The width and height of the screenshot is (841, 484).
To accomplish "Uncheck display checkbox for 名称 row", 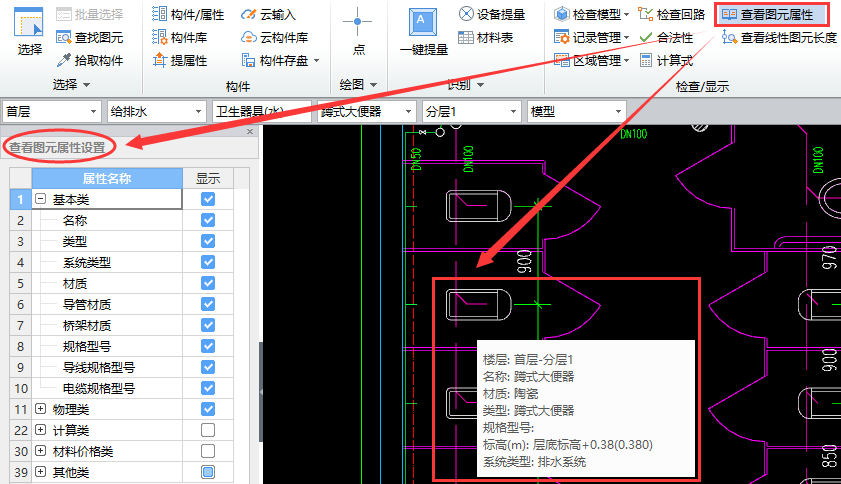I will [208, 221].
